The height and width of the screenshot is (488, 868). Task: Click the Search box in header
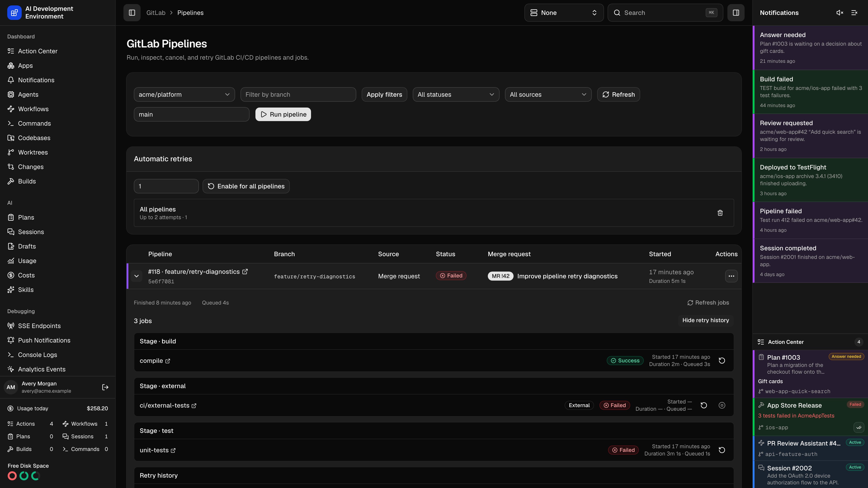tap(665, 13)
